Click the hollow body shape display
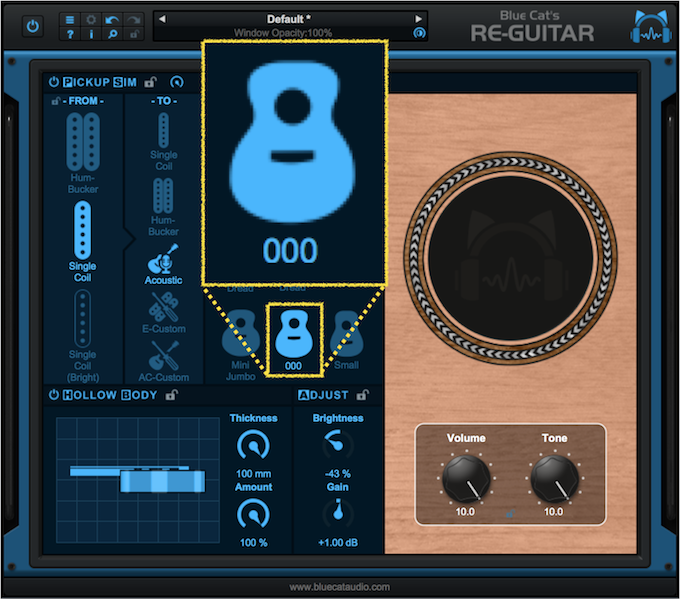Image resolution: width=680 pixels, height=599 pixels. coord(138,480)
